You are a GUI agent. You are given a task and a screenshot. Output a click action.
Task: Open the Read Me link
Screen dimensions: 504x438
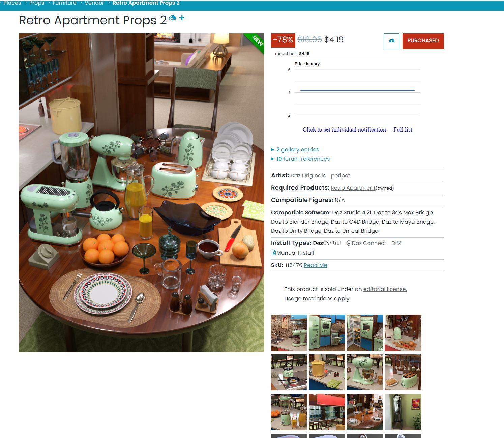(315, 265)
